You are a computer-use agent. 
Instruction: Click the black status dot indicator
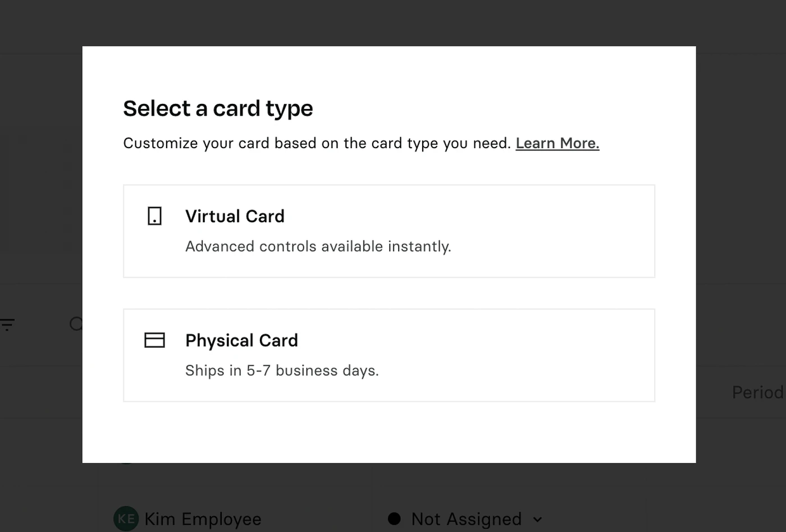click(x=394, y=519)
